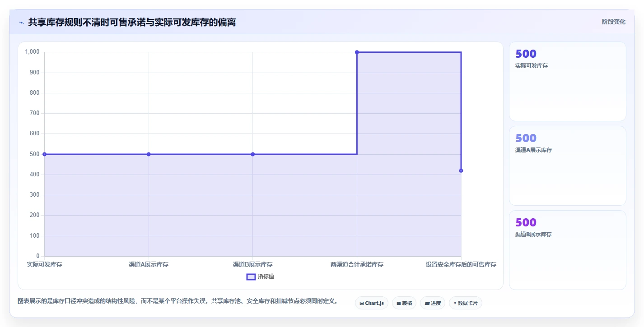Viewport: 644px width, 327px height.
Task: Click the chart title 共享库存规则不清时…的偏离
Action: tap(132, 22)
